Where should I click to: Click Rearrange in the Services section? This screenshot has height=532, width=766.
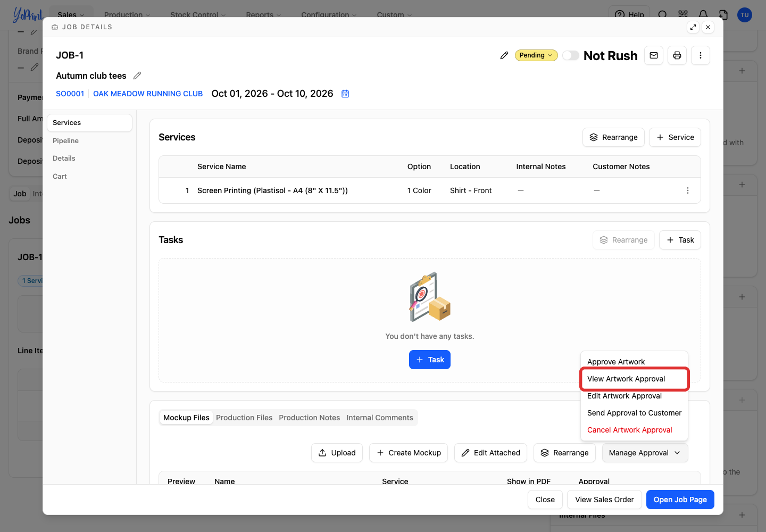point(613,137)
